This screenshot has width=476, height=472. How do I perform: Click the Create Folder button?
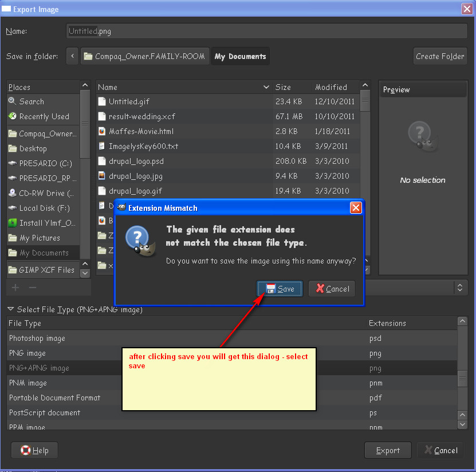[440, 56]
